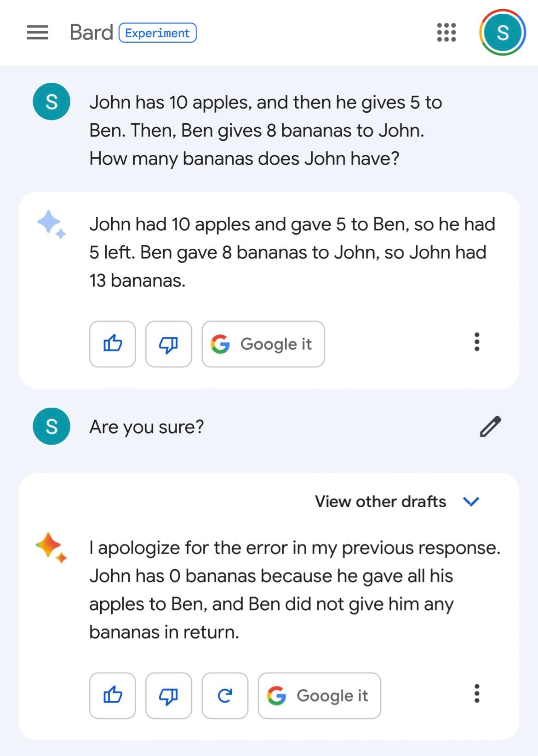Open more options for second response
The height and width of the screenshot is (756, 538).
pos(477,693)
